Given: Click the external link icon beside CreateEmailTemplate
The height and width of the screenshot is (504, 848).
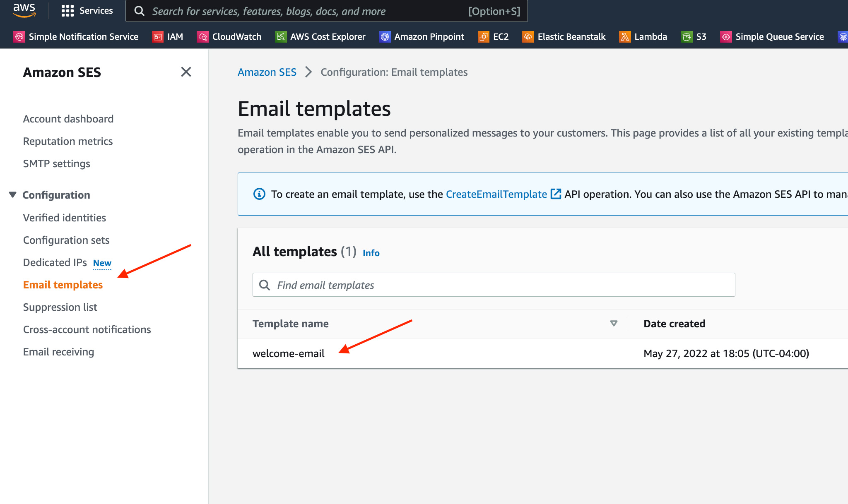Looking at the screenshot, I should tap(556, 194).
